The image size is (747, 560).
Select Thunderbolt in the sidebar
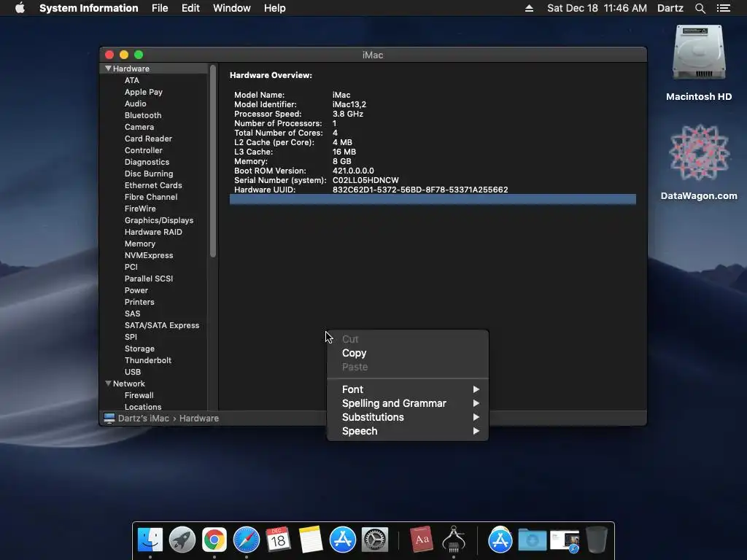click(147, 360)
